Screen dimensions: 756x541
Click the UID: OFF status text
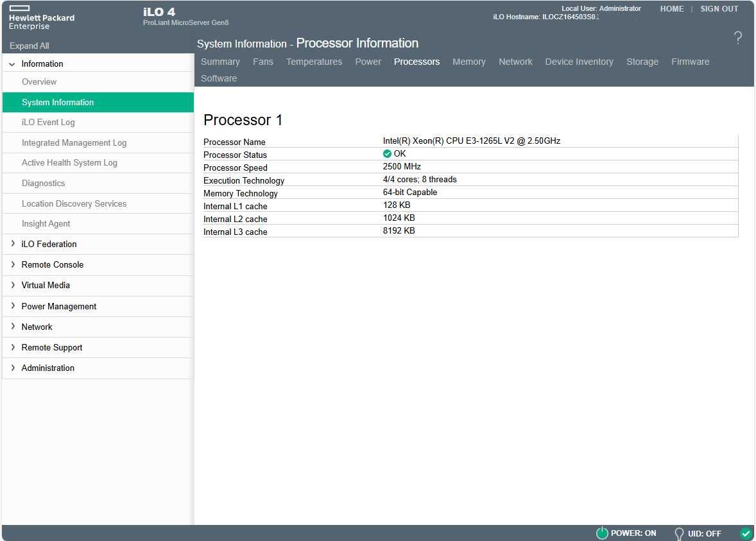pos(705,534)
